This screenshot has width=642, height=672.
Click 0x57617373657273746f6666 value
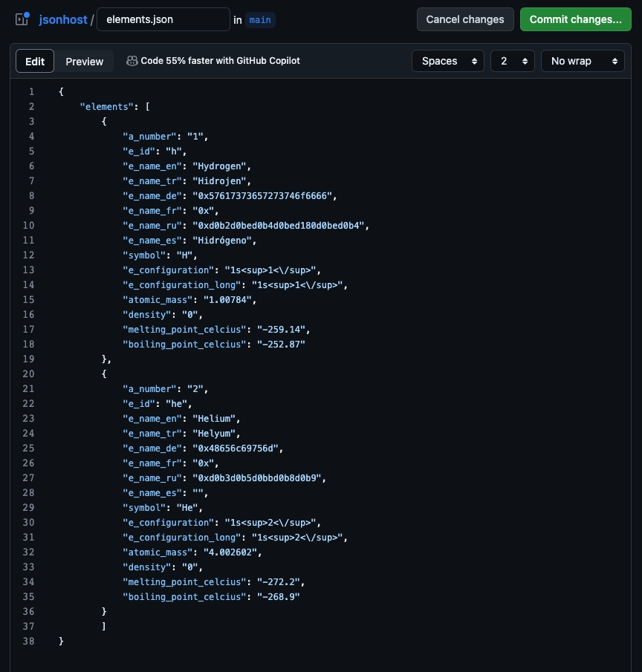coord(262,196)
